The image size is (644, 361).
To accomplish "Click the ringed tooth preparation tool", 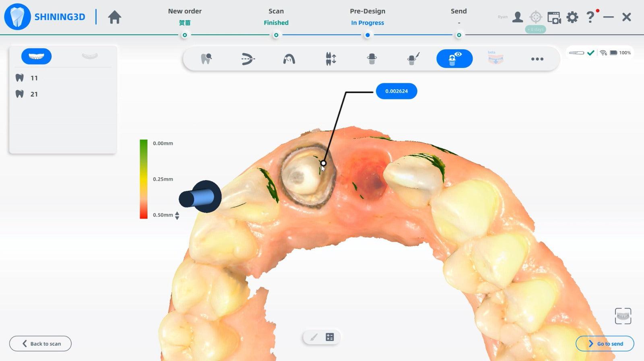I will click(372, 59).
